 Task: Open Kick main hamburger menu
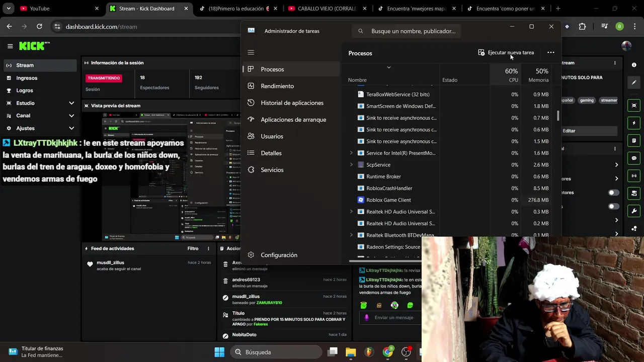(x=10, y=46)
